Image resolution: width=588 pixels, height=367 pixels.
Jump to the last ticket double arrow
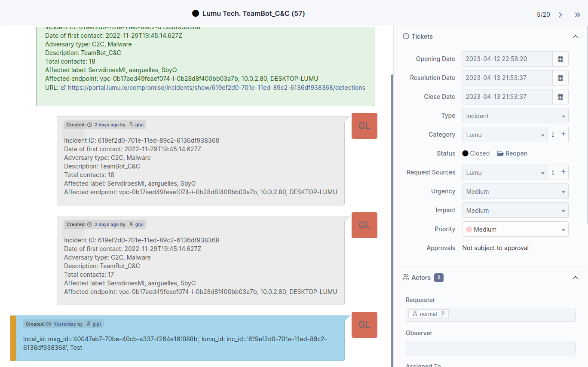click(x=577, y=15)
